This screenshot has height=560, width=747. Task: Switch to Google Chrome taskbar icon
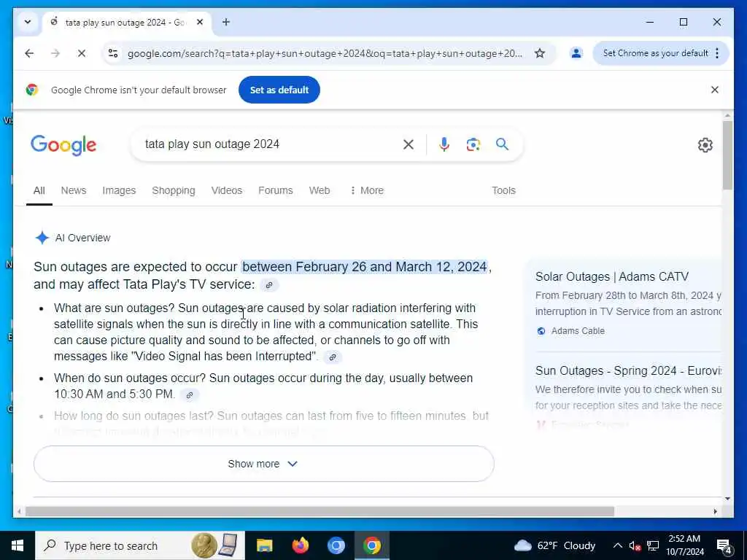pos(371,545)
